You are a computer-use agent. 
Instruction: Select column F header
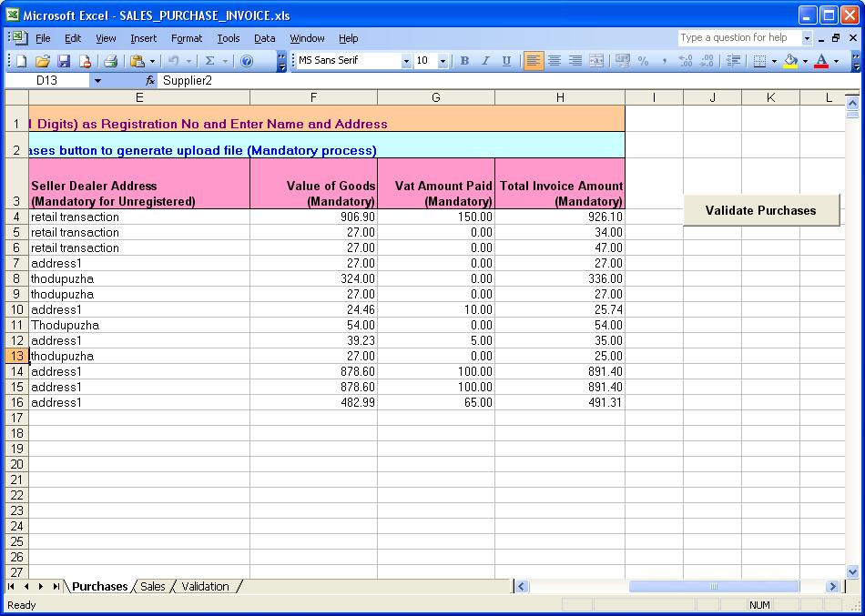pos(313,97)
